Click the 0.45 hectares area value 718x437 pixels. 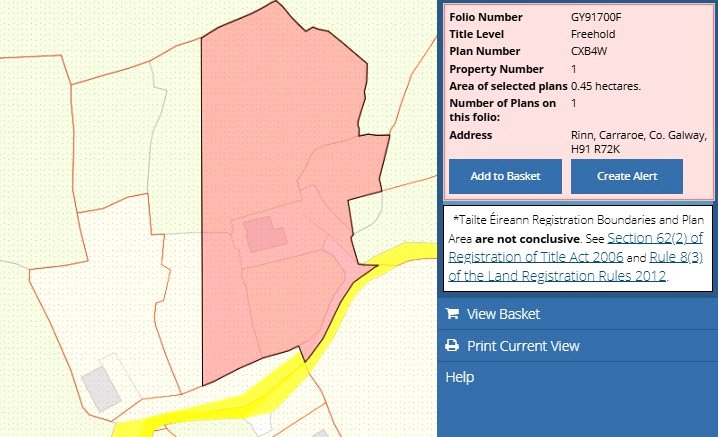(x=606, y=85)
